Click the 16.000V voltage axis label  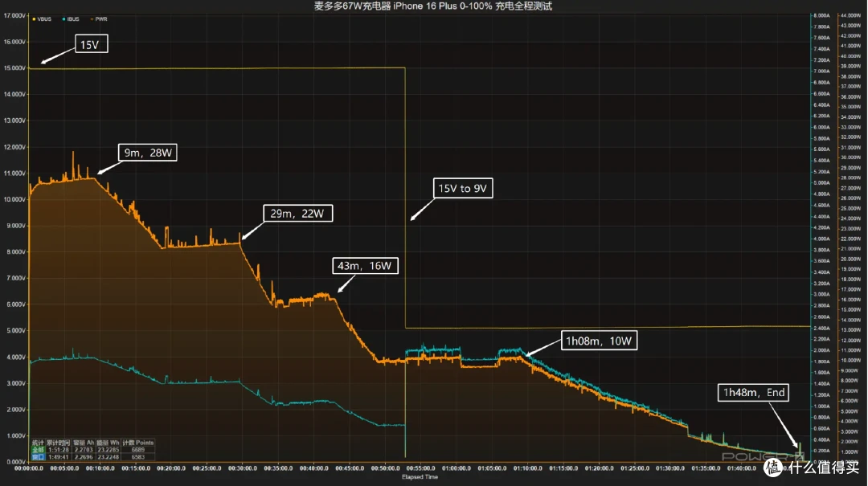[x=14, y=42]
